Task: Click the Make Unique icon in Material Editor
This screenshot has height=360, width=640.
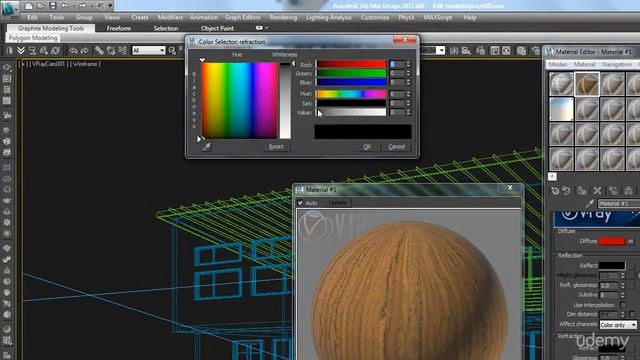Action: click(x=629, y=191)
